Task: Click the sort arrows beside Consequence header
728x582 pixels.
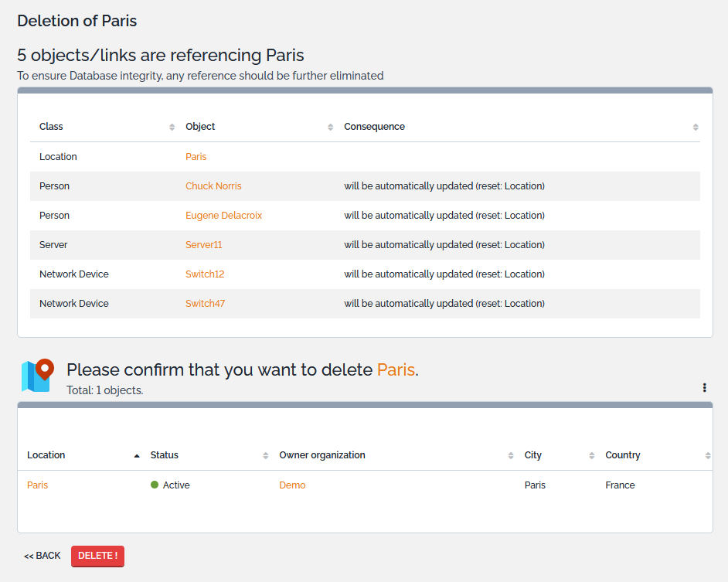Action: (x=695, y=126)
